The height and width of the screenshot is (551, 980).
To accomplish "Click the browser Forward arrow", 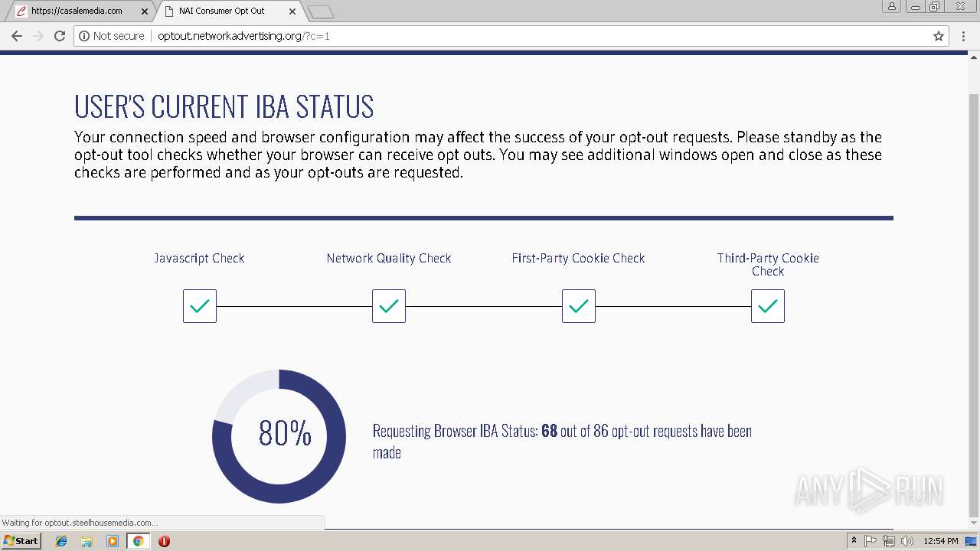I will pos(38,36).
